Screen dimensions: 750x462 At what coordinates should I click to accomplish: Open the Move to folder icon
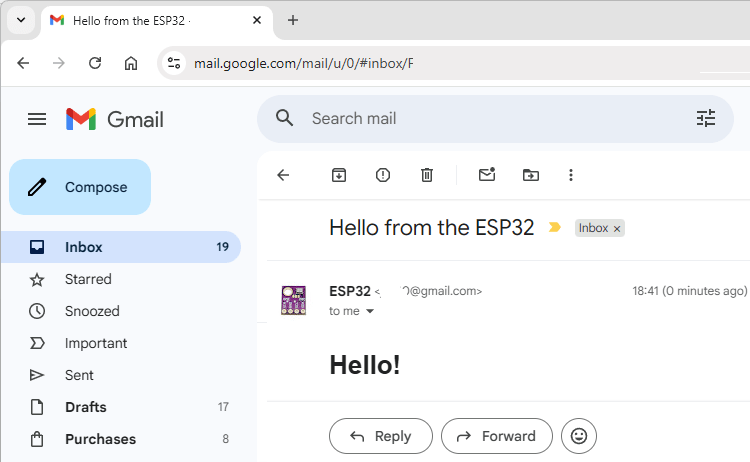coord(530,175)
